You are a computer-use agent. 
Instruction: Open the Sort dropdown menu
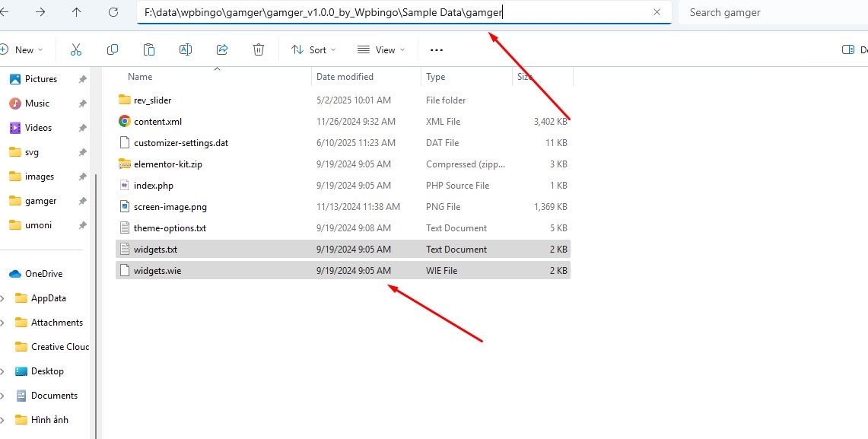pyautogui.click(x=313, y=49)
